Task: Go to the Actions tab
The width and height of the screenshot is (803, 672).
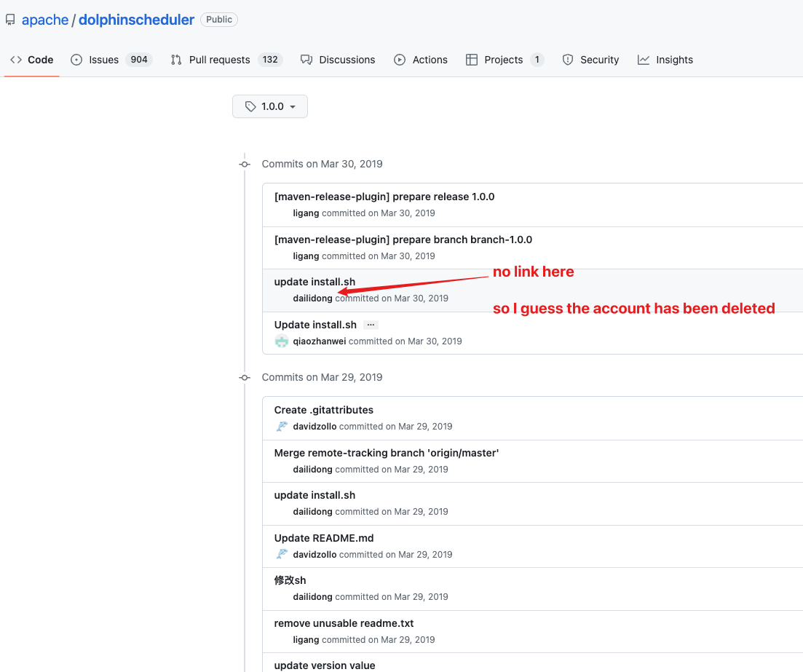Action: tap(421, 60)
